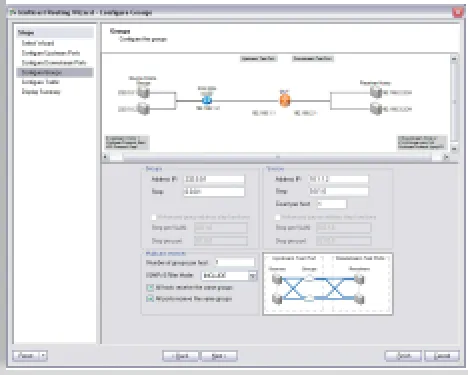The width and height of the screenshot is (468, 375).
Task: Click the downstream info box at topology bottom-right
Action: pyautogui.click(x=422, y=142)
